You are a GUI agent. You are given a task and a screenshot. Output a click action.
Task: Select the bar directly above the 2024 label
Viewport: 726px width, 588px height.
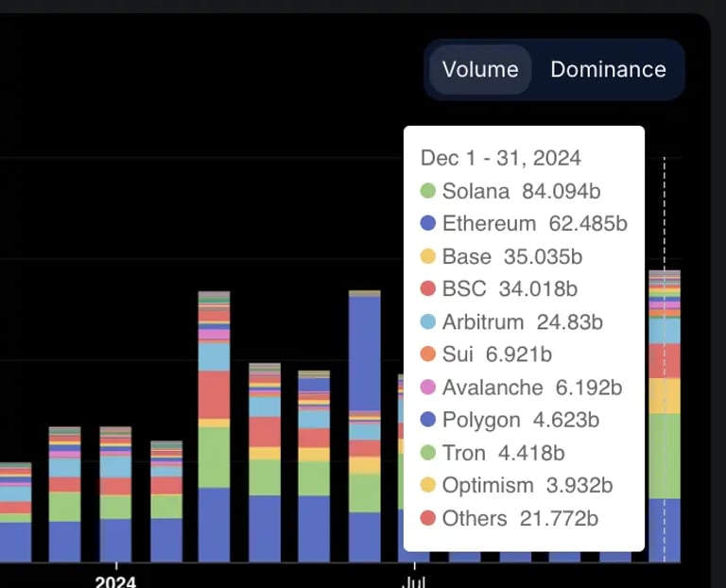[115, 494]
